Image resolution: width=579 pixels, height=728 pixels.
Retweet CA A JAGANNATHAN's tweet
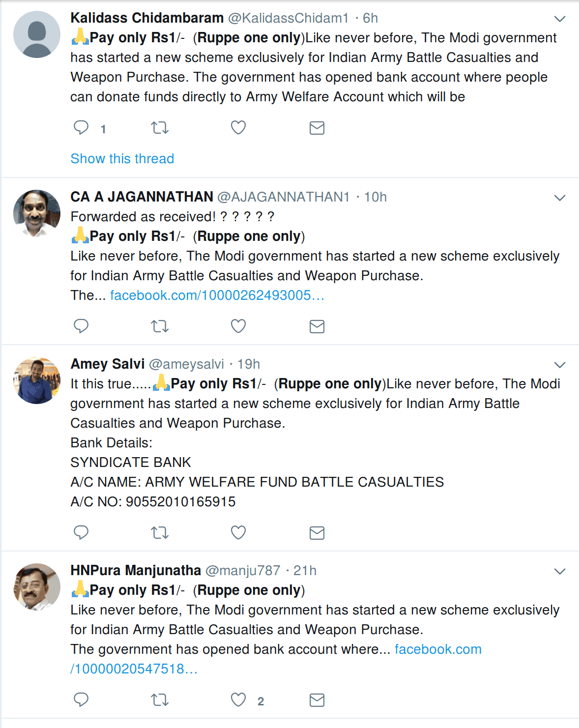point(160,326)
